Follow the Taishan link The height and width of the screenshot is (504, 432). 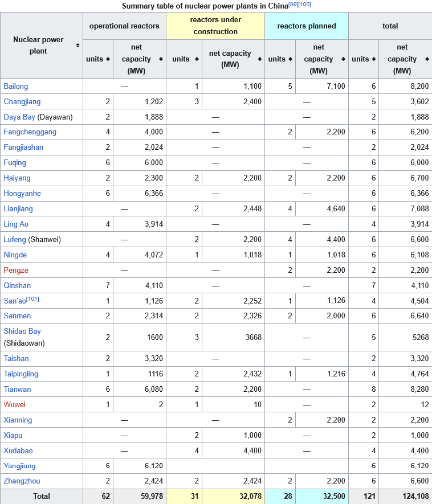coord(16,358)
